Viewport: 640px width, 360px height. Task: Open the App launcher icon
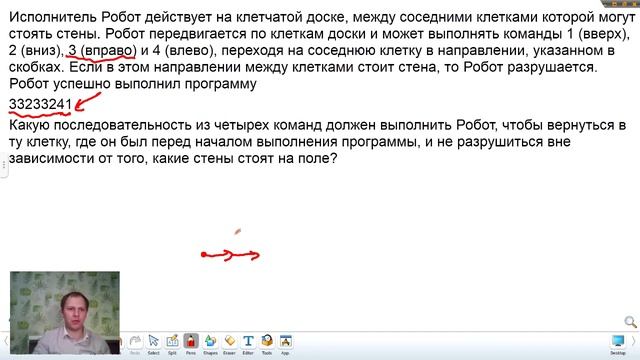click(x=285, y=342)
